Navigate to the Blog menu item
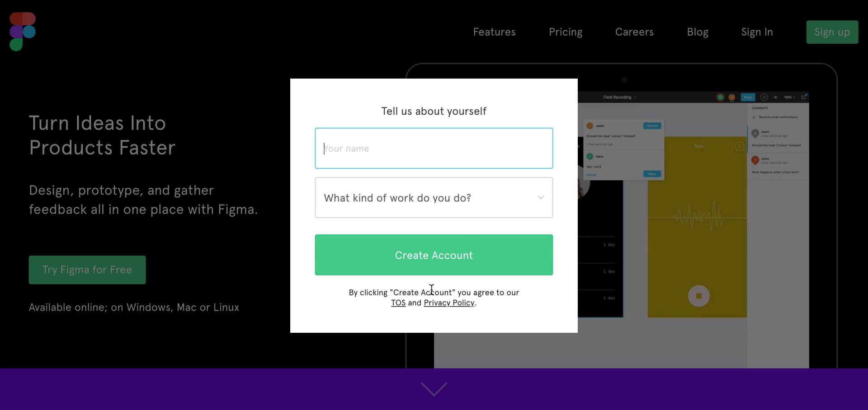This screenshot has width=868, height=410. point(698,32)
